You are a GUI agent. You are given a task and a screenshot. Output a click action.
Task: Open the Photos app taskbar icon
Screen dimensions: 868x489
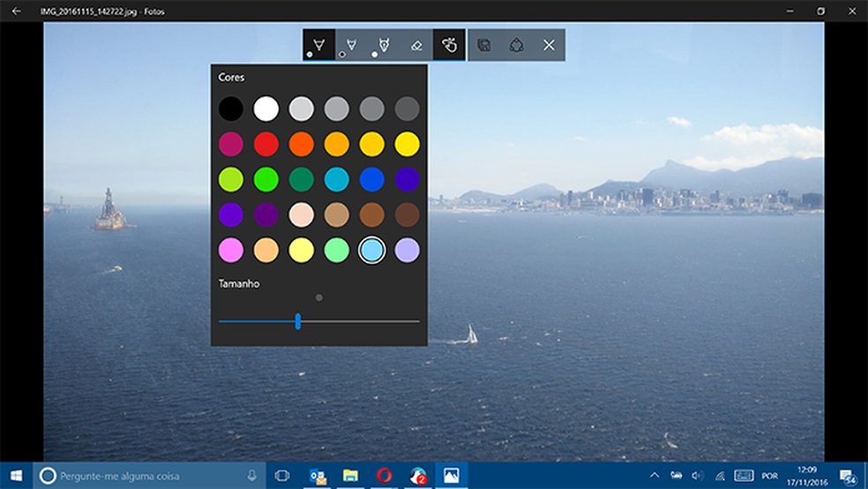tap(451, 476)
